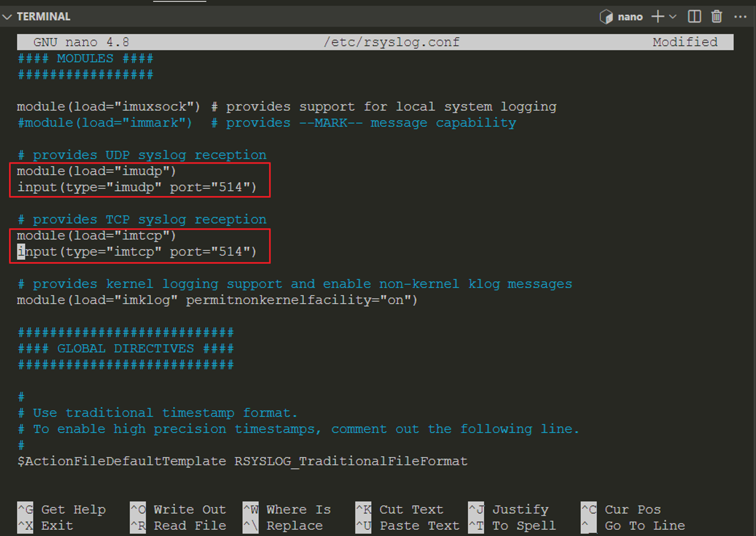
Task: Collapse the TERMINAL panel chevron
Action: (x=7, y=17)
